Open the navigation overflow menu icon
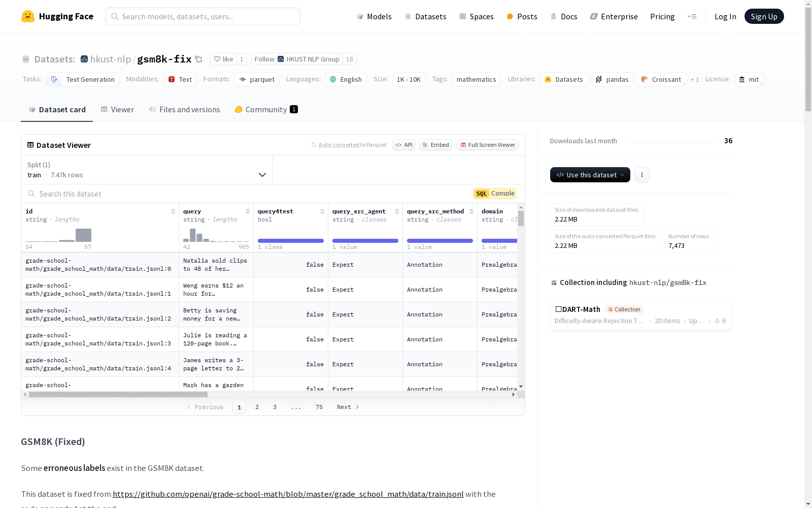Viewport: 812px width, 508px height. click(x=692, y=16)
